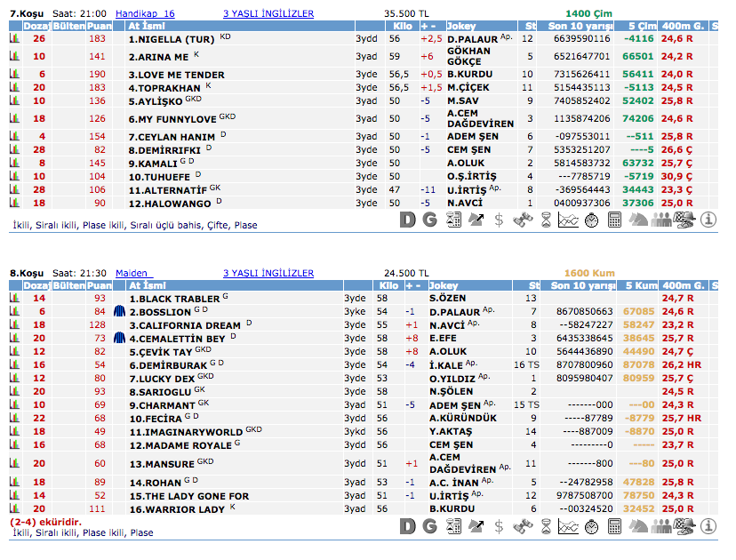Screen dimensions: 736x560
Task: Click the checkered flag icon under race 7
Action: (685, 219)
